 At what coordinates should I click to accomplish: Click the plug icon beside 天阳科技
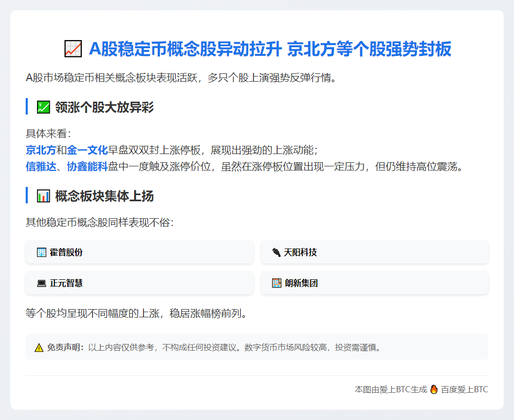tap(277, 253)
